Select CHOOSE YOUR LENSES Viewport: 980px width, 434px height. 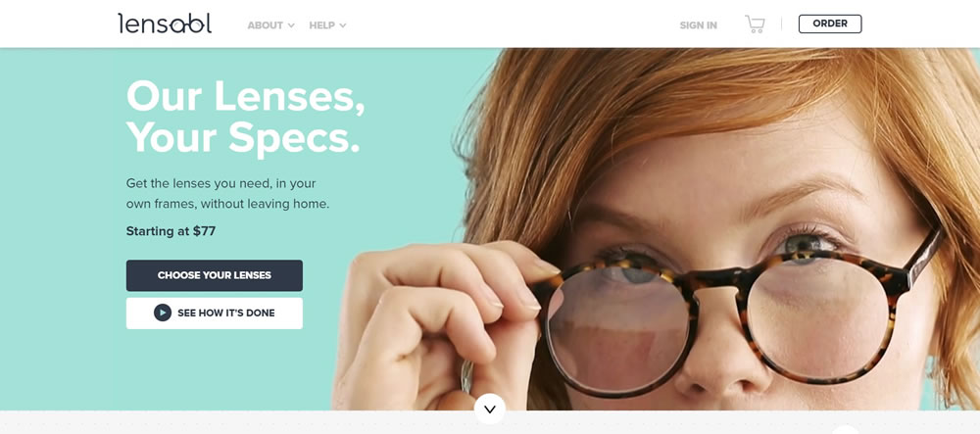[215, 275]
